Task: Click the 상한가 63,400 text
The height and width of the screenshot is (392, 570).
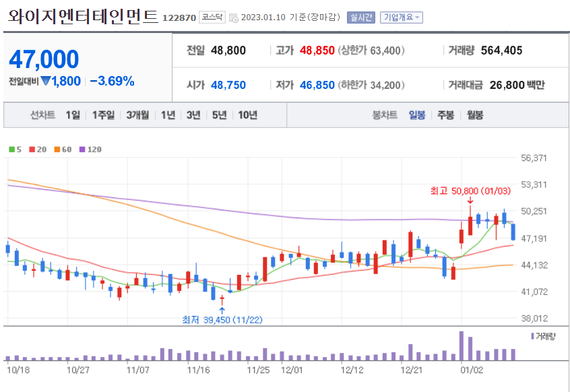Action: (x=371, y=50)
